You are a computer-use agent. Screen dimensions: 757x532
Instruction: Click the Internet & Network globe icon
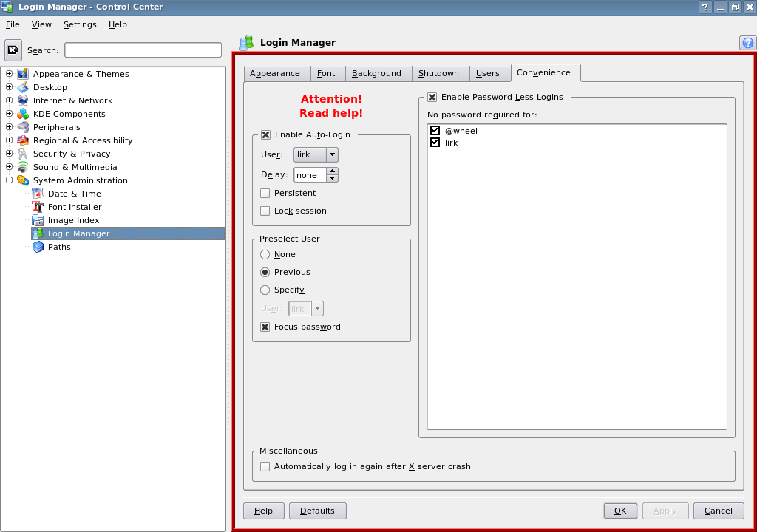pyautogui.click(x=23, y=100)
